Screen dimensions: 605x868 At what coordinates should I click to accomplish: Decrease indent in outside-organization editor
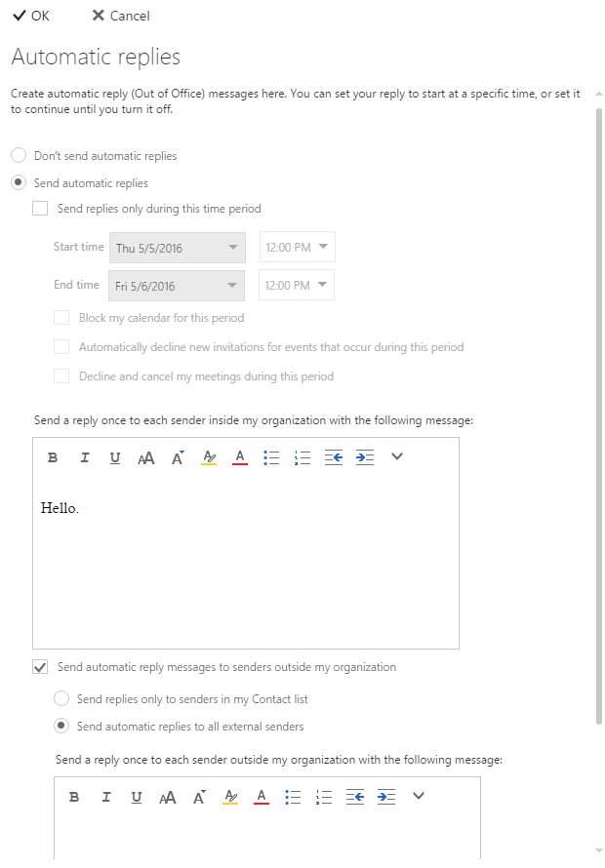[x=355, y=797]
